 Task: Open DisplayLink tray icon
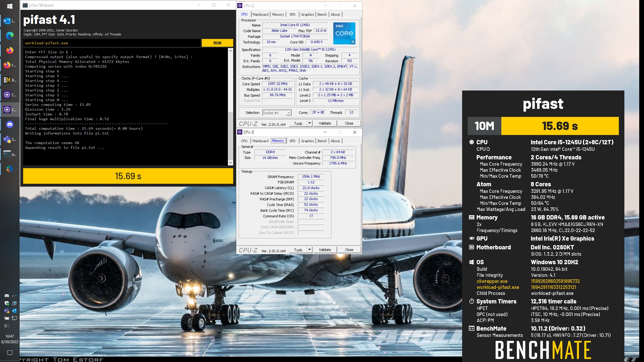14,303
